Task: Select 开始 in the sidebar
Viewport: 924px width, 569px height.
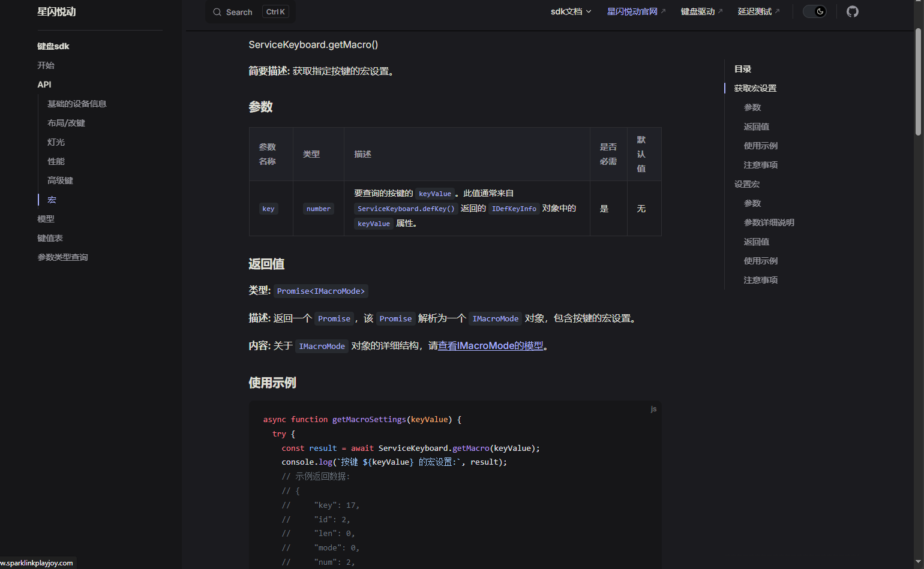Action: 46,65
